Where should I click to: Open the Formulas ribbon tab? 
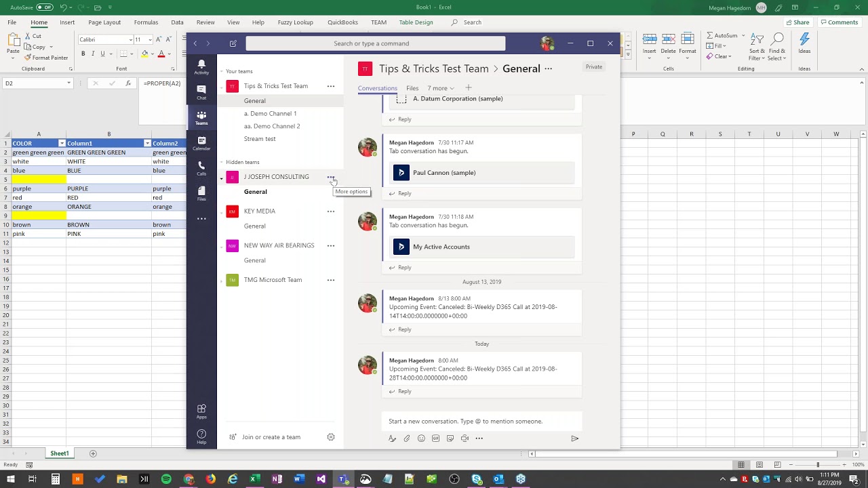tap(146, 22)
